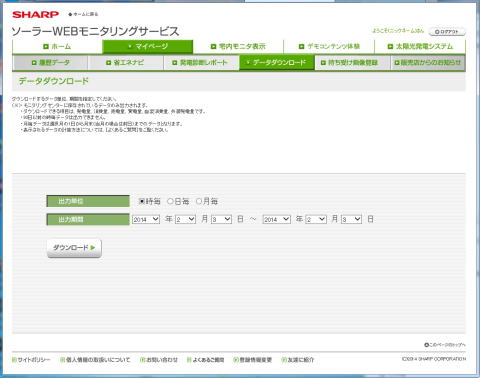The width and height of the screenshot is (480, 378).
Task: Switch to 履歴データ sub-tab
Action: [50, 63]
